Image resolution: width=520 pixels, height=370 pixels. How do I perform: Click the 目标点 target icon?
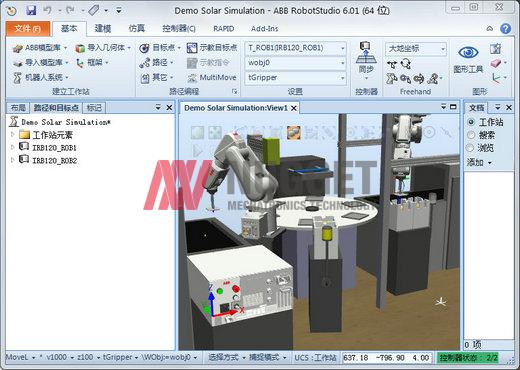pyautogui.click(x=144, y=48)
